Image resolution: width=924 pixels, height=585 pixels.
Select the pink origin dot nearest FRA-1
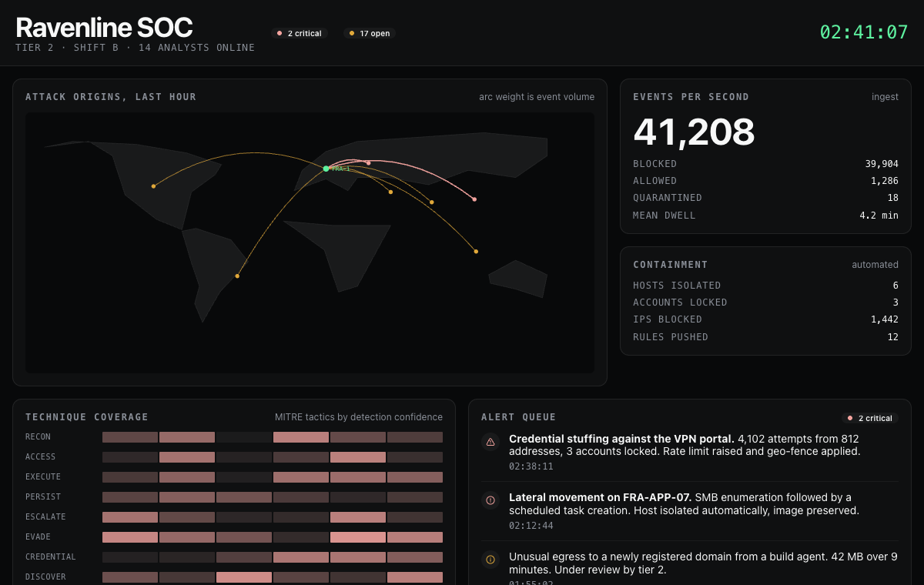(x=368, y=163)
